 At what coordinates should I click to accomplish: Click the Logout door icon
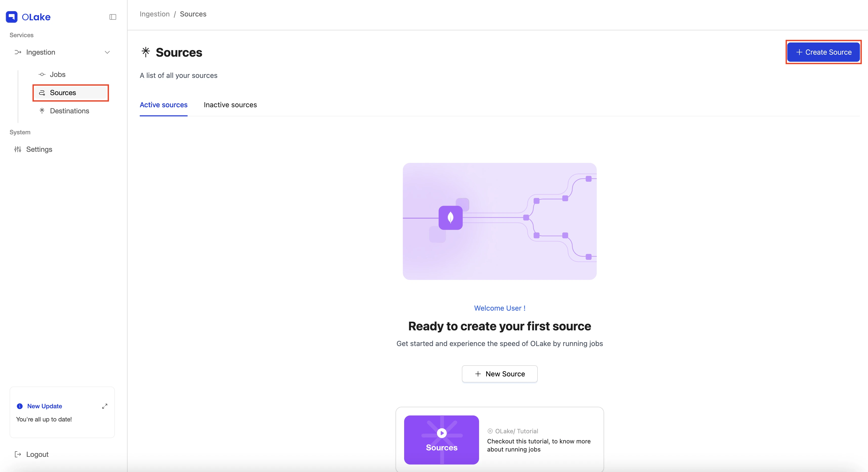tap(18, 454)
